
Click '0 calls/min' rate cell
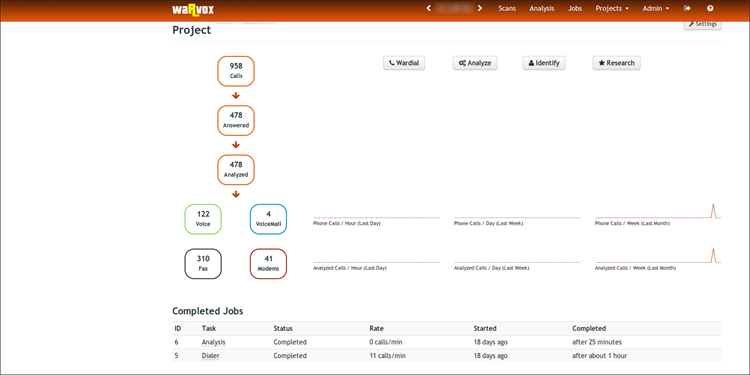click(386, 342)
